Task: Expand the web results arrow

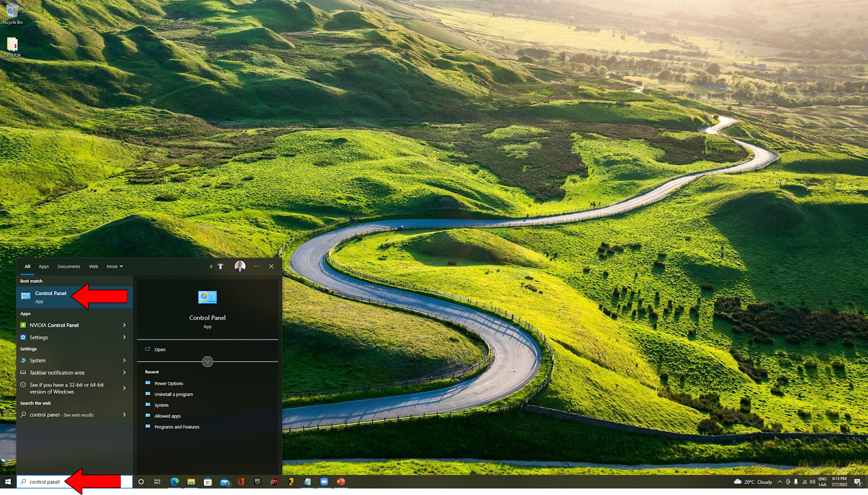Action: tap(124, 415)
